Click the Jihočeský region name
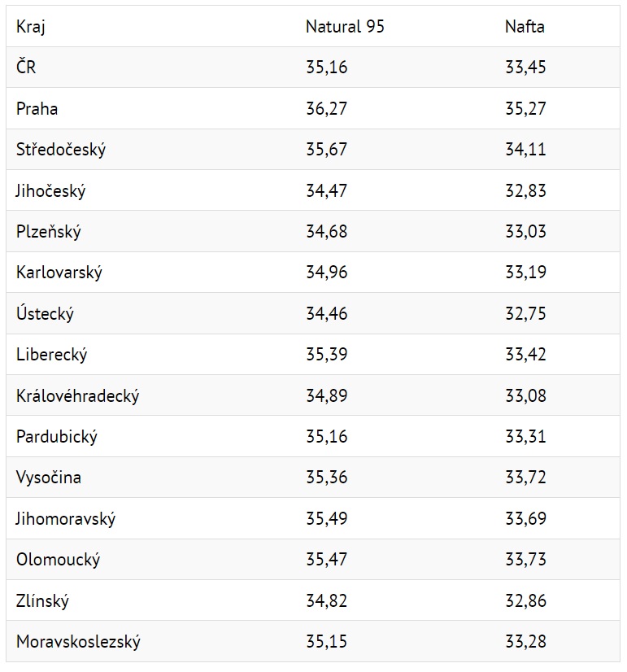This screenshot has height=672, width=627. point(50,190)
